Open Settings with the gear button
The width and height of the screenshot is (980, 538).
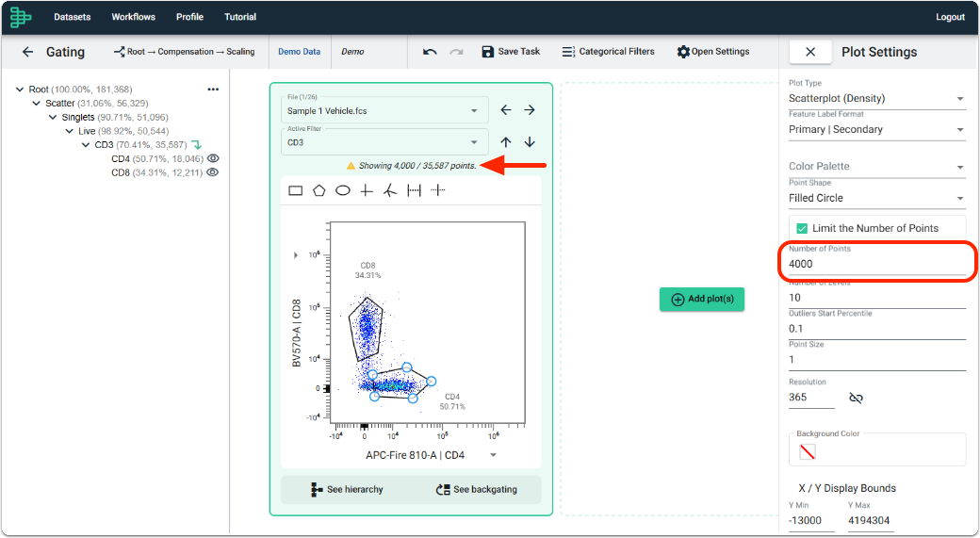pos(713,52)
